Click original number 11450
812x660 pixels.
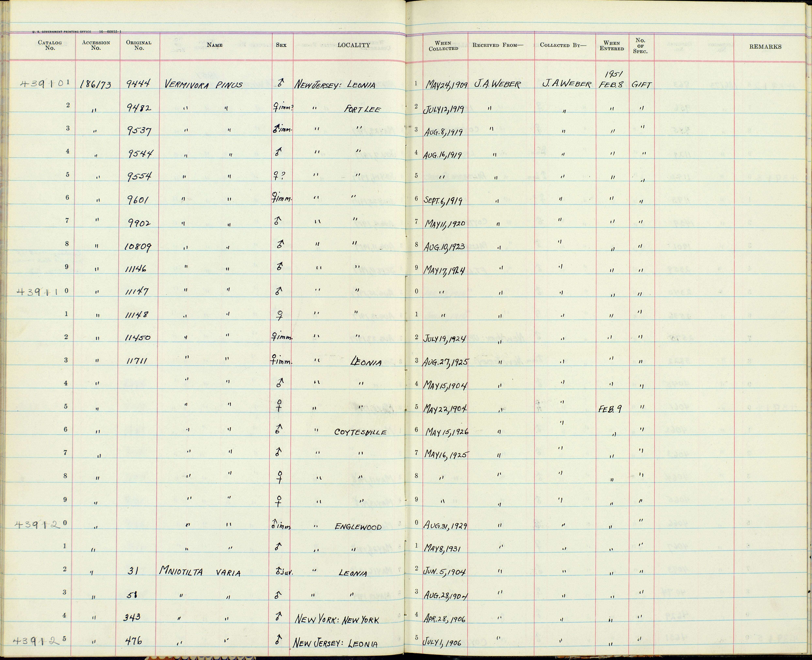138,338
